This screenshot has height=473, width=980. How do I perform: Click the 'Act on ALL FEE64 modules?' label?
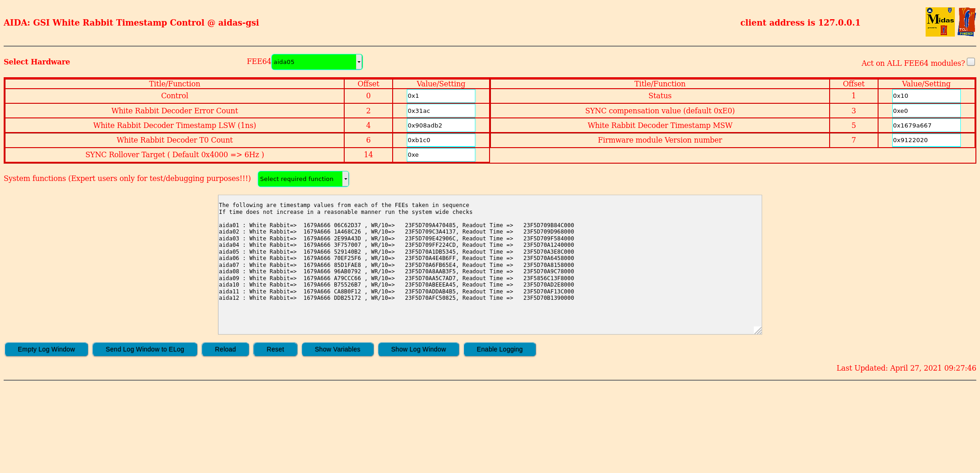tap(913, 63)
